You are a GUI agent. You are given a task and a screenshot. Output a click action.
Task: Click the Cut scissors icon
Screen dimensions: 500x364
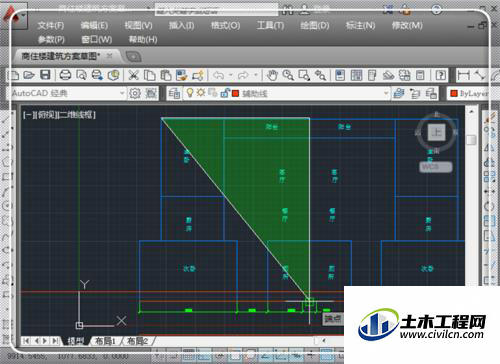point(133,75)
